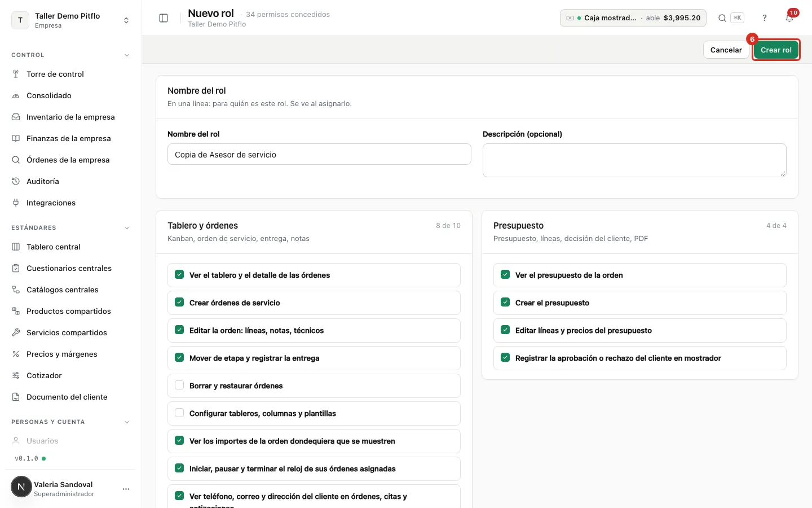Click the Ver el presupuesto de la orden checkbox
The height and width of the screenshot is (508, 812).
(x=505, y=275)
